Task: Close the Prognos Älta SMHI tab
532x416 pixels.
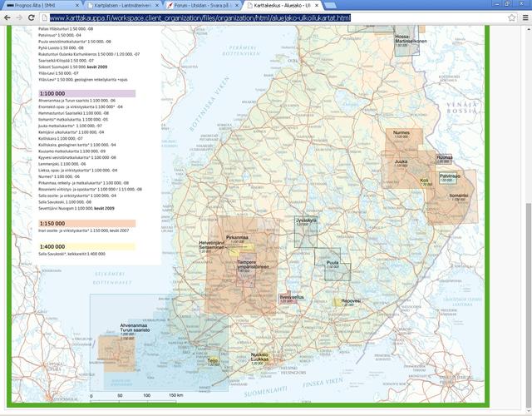Action: pos(77,6)
